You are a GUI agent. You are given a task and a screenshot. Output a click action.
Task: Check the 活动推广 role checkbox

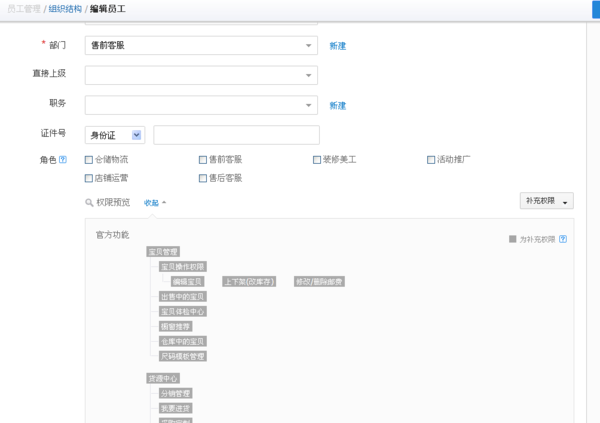click(431, 160)
